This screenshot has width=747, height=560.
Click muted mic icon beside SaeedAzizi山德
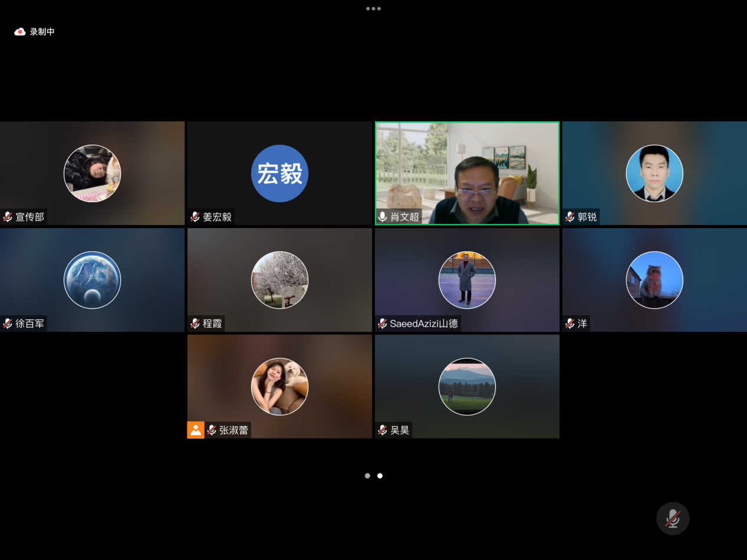coord(383,324)
